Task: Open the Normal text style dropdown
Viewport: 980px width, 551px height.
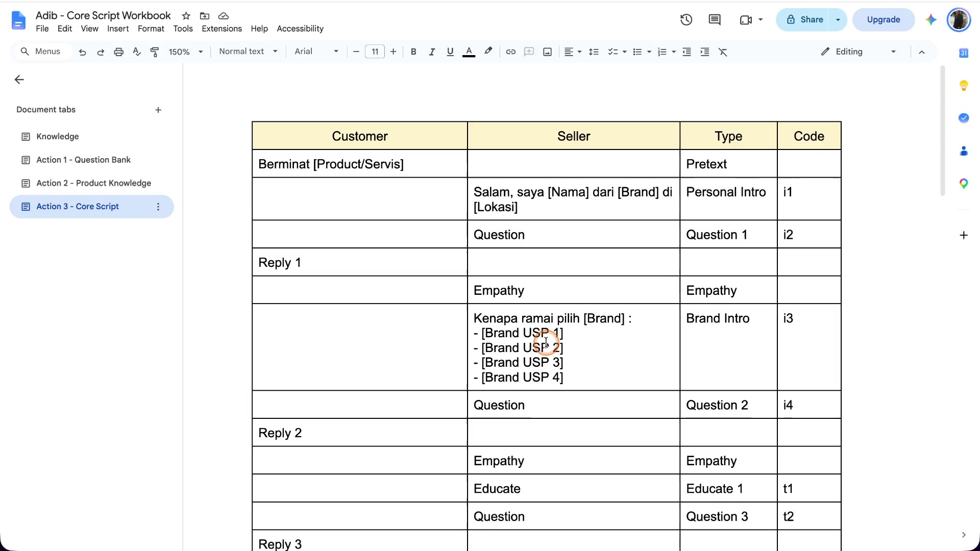Action: [x=248, y=52]
